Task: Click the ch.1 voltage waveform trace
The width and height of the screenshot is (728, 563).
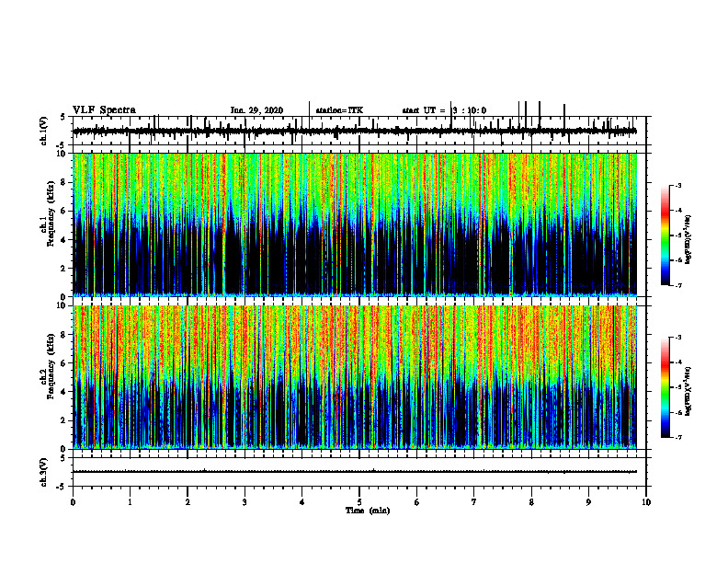Action: (x=355, y=131)
